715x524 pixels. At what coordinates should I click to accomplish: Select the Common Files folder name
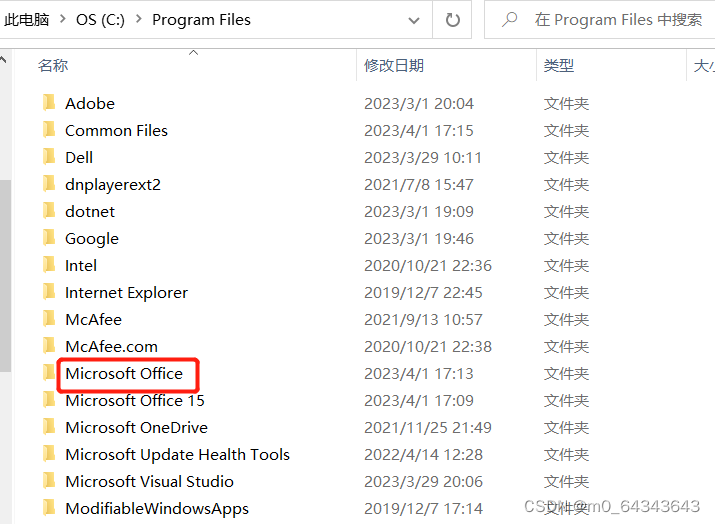coord(116,130)
